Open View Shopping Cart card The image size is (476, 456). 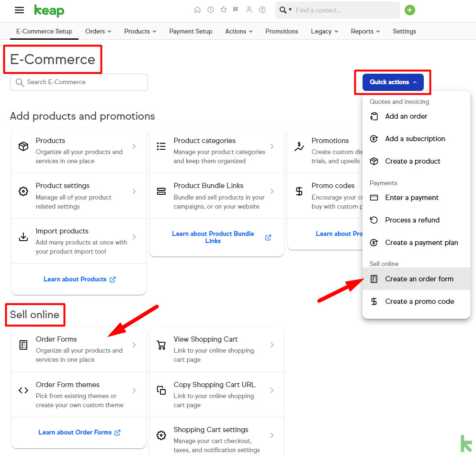pyautogui.click(x=216, y=349)
